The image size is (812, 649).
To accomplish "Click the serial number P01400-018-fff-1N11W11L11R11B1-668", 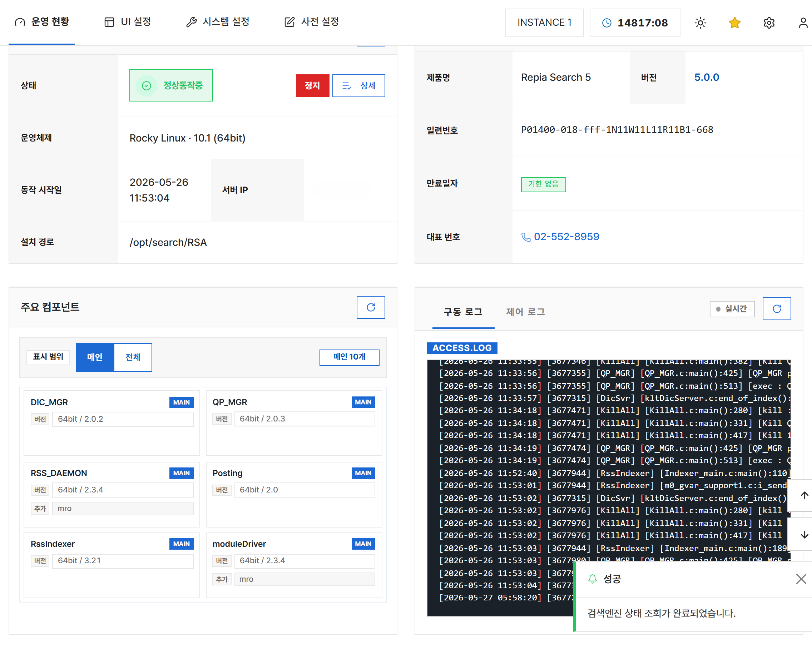I will point(617,130).
